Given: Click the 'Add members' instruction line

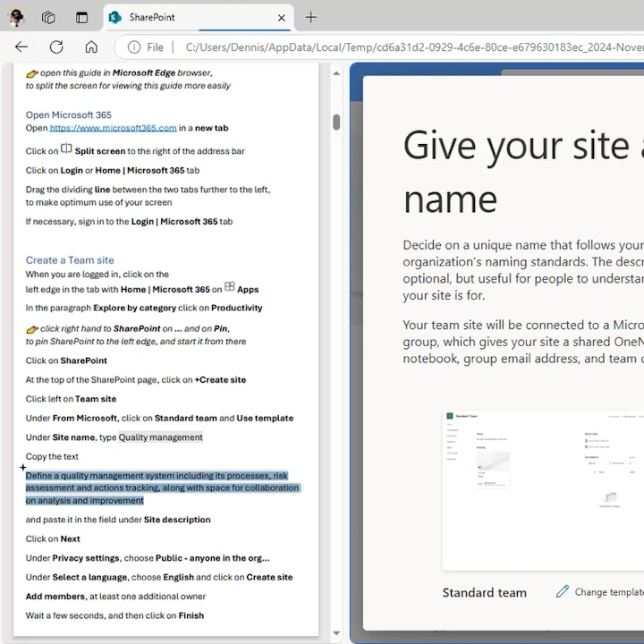Looking at the screenshot, I should [115, 597].
